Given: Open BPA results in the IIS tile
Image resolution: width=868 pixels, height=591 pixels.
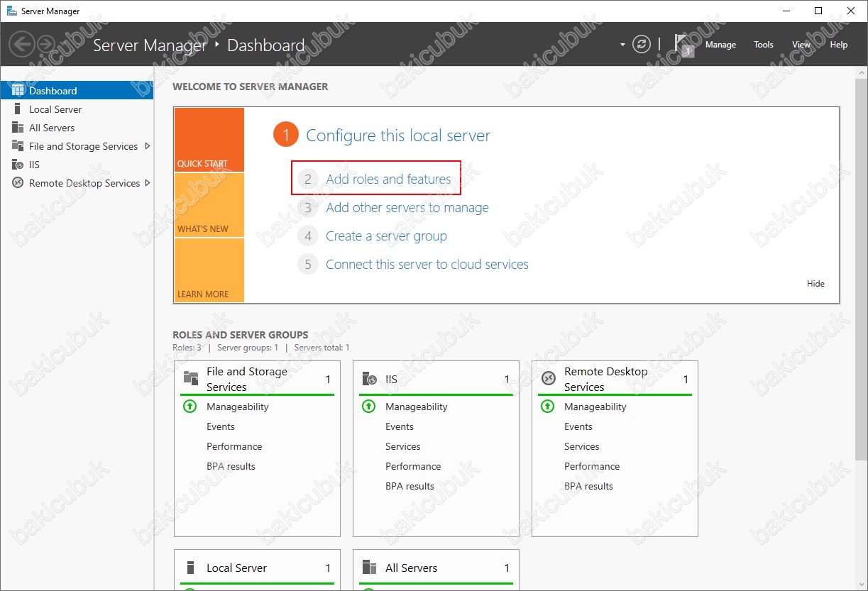Looking at the screenshot, I should coord(410,486).
